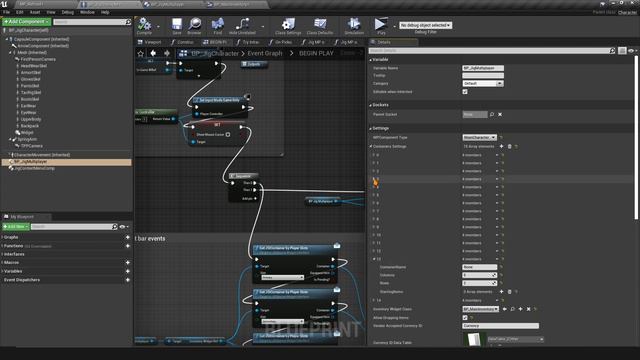Image resolution: width=640 pixels, height=360 pixels.
Task: Open the debug object selector dropdown
Action: [x=425, y=25]
